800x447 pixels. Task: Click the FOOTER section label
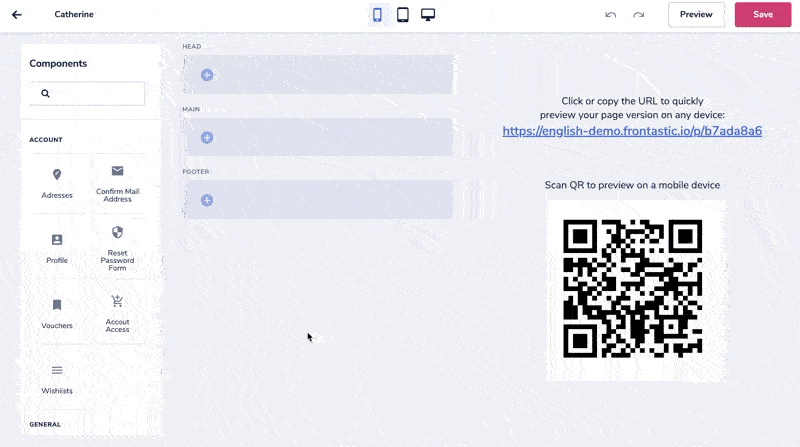tap(196, 172)
